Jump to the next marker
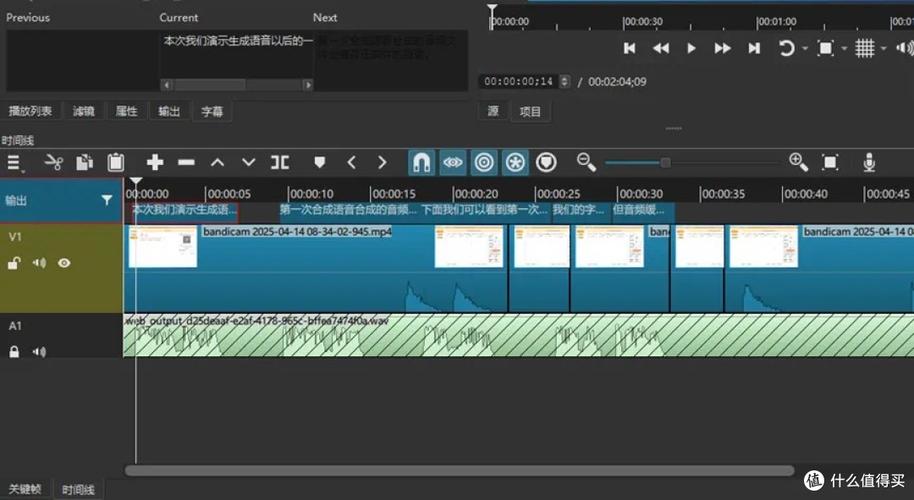This screenshot has width=914, height=500. (x=382, y=163)
